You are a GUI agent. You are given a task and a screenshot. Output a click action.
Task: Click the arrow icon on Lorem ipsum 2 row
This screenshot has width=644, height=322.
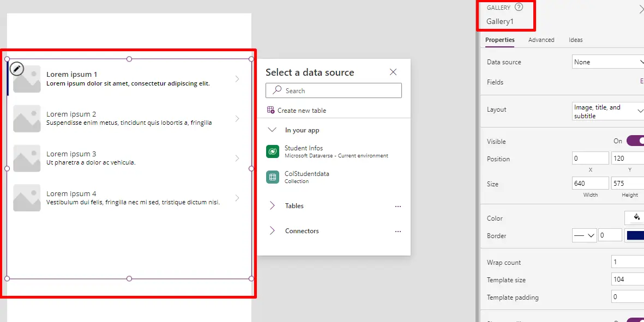pos(237,119)
